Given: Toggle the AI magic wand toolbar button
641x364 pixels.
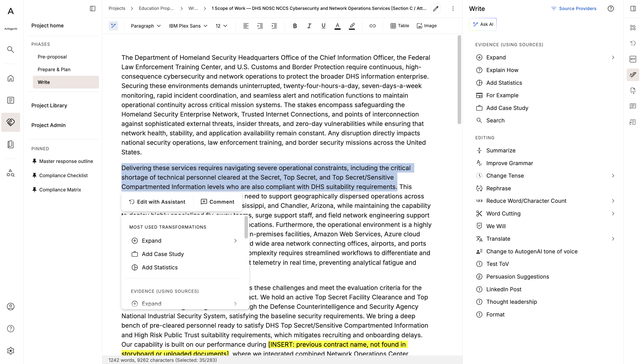Looking at the screenshot, I should click(x=113, y=26).
